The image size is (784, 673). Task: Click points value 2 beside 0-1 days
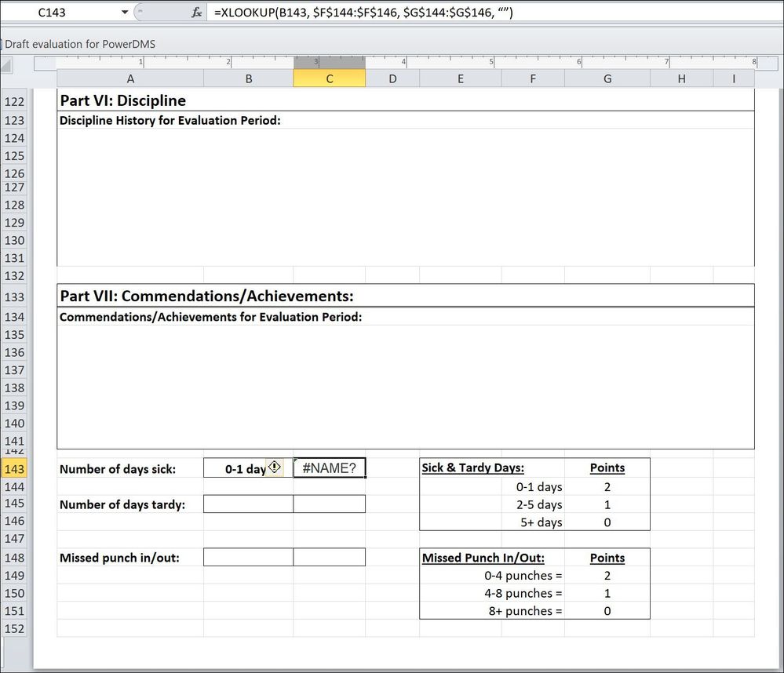pos(607,486)
